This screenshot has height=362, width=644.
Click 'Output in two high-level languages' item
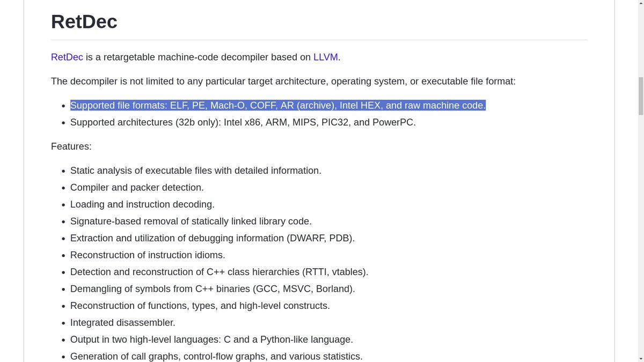tap(211, 339)
